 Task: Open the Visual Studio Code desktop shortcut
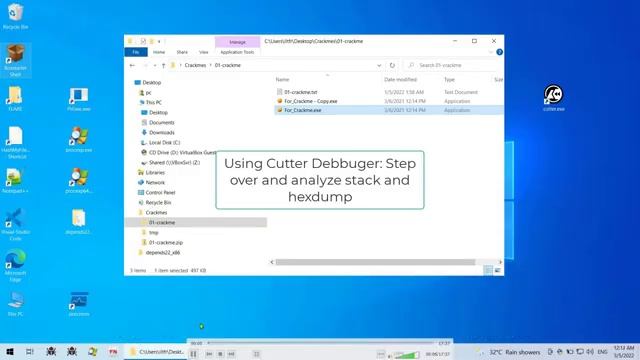tap(15, 224)
